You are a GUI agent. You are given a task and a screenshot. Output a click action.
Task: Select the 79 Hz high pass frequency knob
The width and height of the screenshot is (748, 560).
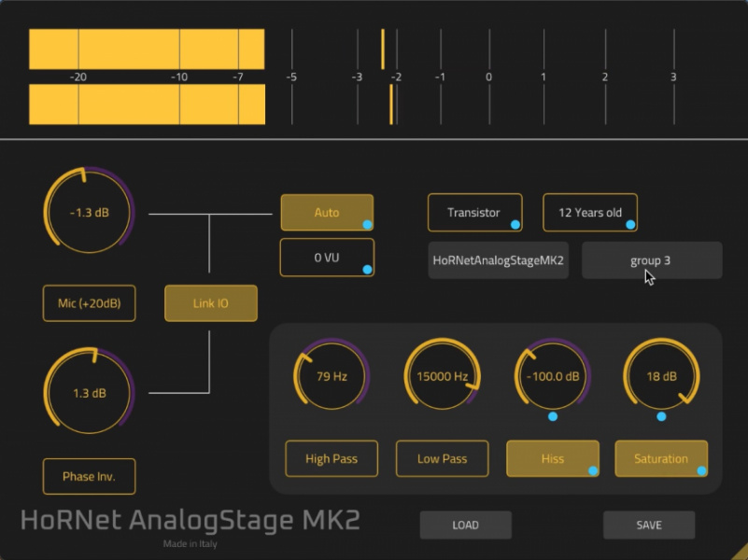tap(331, 376)
